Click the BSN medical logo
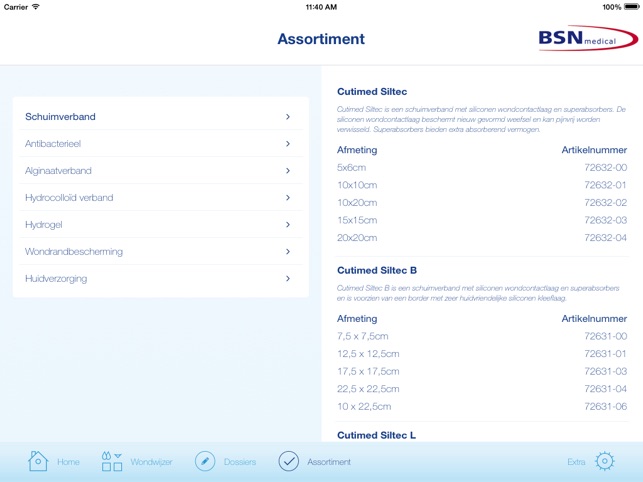Screen dimensions: 643x482 coord(588,38)
